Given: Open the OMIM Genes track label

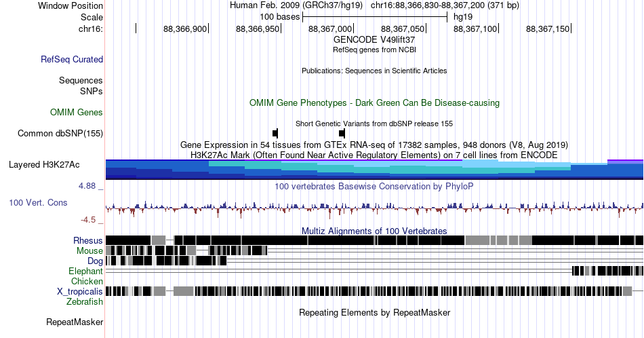Looking at the screenshot, I should coord(77,112).
